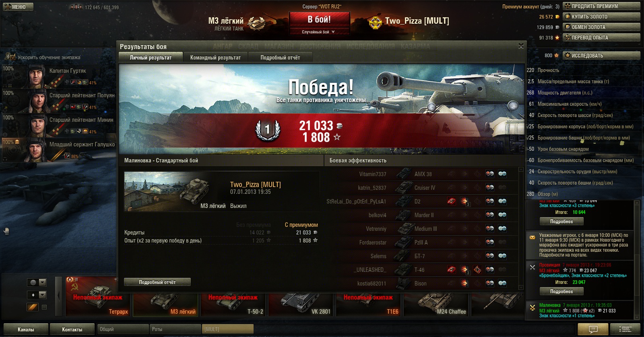Click the kill icon in T-46 row
Screen dimensions: 644x337
pos(452,269)
